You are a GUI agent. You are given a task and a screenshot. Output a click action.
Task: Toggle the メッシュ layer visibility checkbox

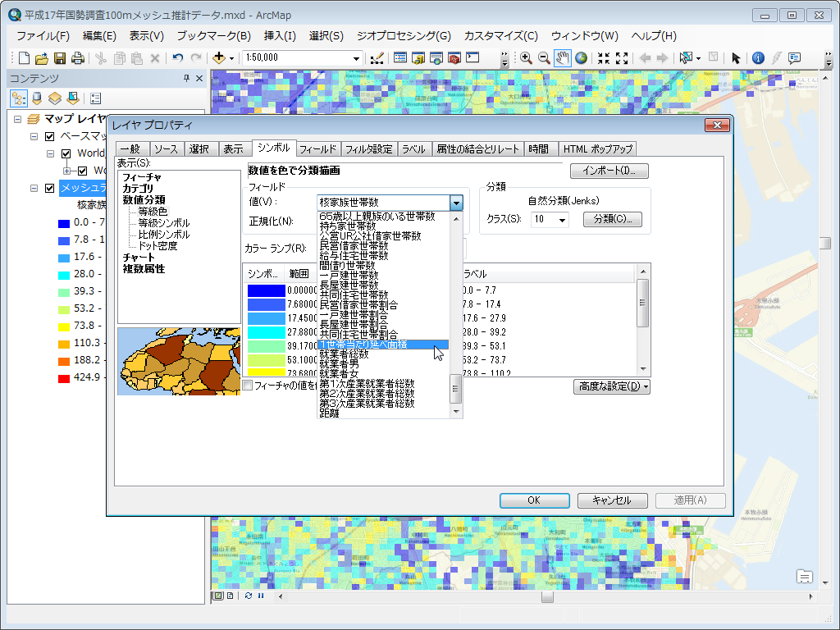click(x=50, y=188)
